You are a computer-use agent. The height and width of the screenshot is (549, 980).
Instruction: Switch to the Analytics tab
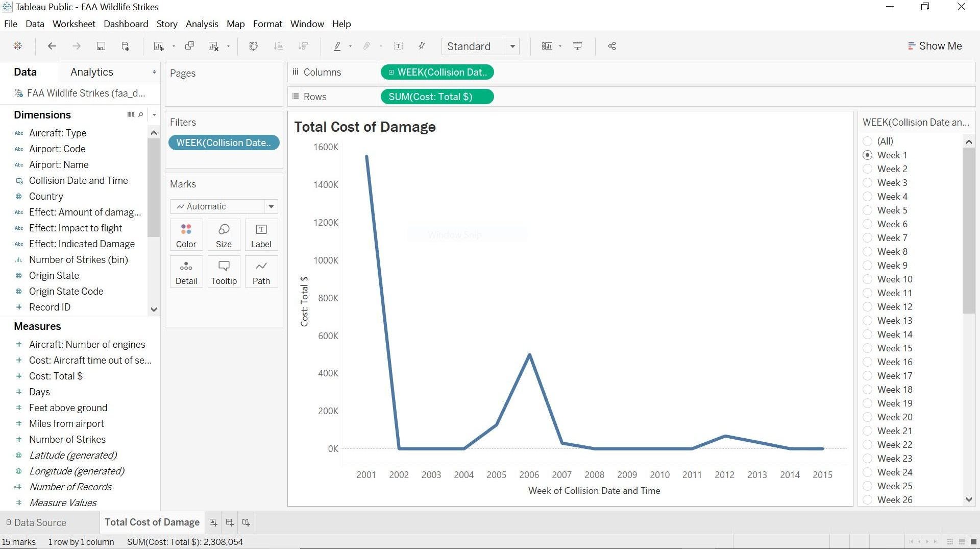[92, 72]
